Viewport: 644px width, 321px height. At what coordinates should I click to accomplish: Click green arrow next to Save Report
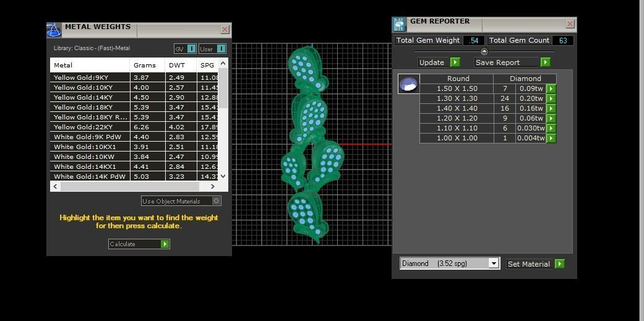coord(546,62)
